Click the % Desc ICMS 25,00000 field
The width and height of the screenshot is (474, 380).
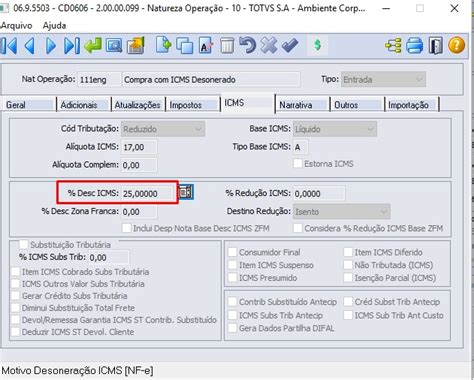click(148, 193)
